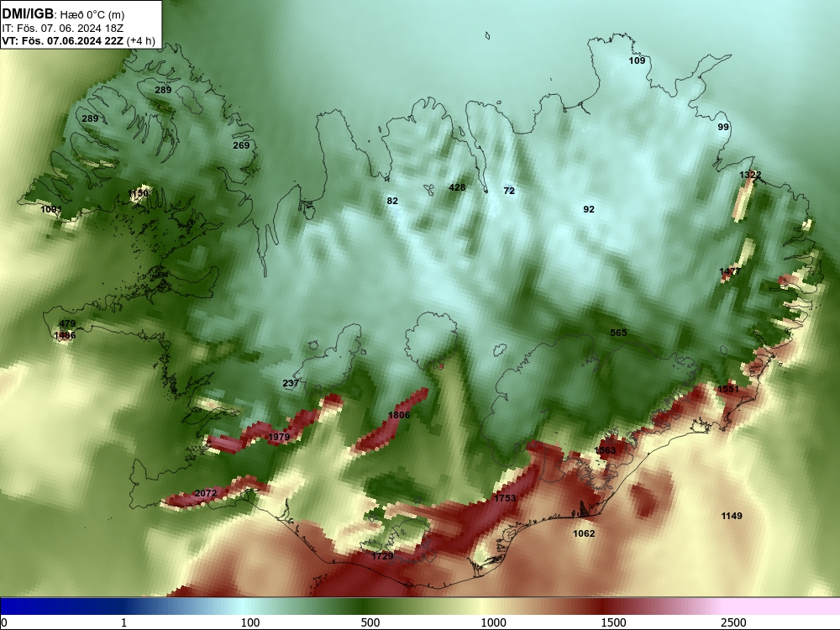
Task: Click the 1979 map value label
Action: point(279,437)
